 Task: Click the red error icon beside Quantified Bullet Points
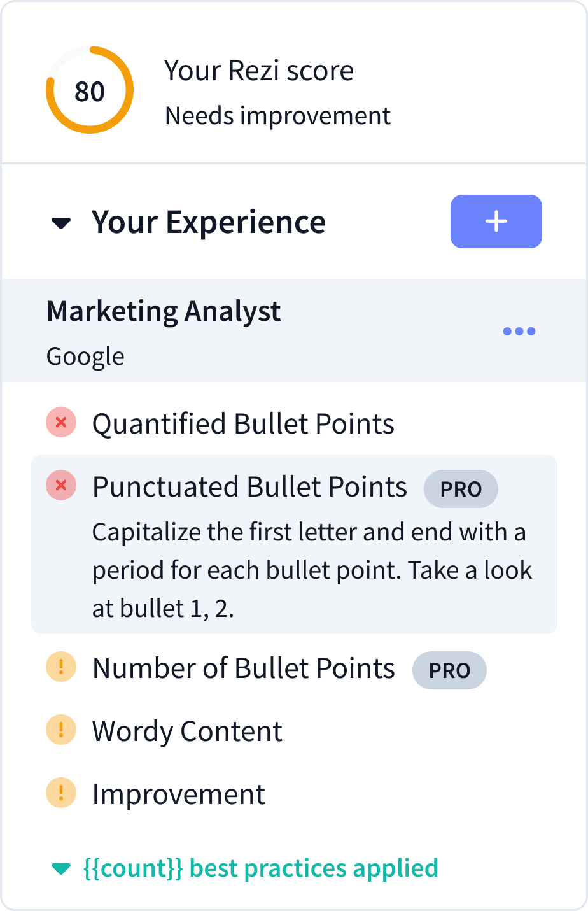(x=61, y=422)
